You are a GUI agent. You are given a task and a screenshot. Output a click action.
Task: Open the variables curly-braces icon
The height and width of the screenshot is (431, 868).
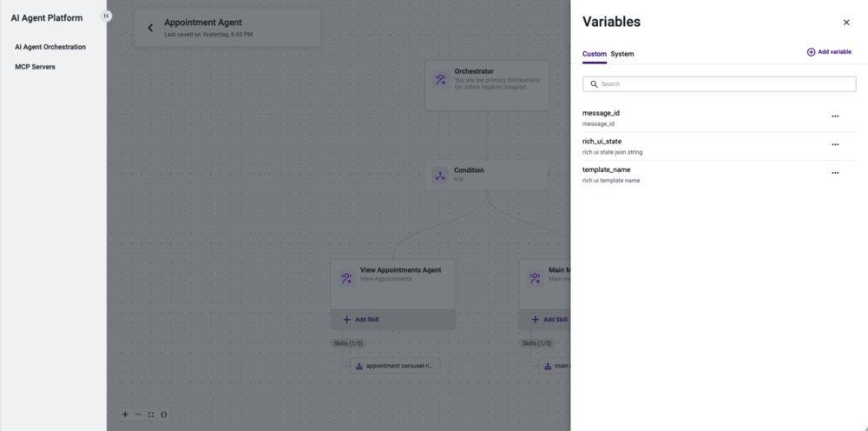164,414
